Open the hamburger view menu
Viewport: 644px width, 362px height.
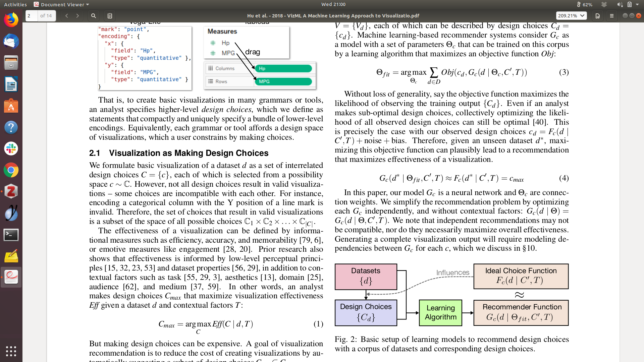pyautogui.click(x=611, y=16)
